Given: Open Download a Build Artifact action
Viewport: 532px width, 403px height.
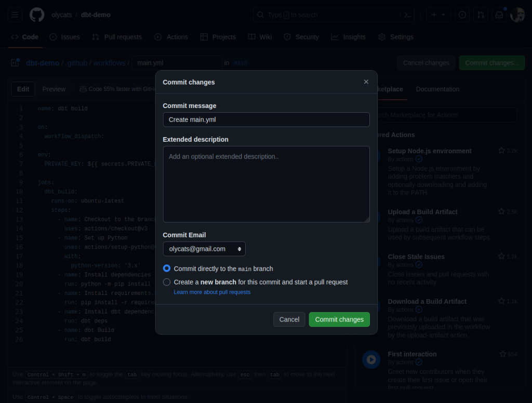Looking at the screenshot, I should coord(427,302).
